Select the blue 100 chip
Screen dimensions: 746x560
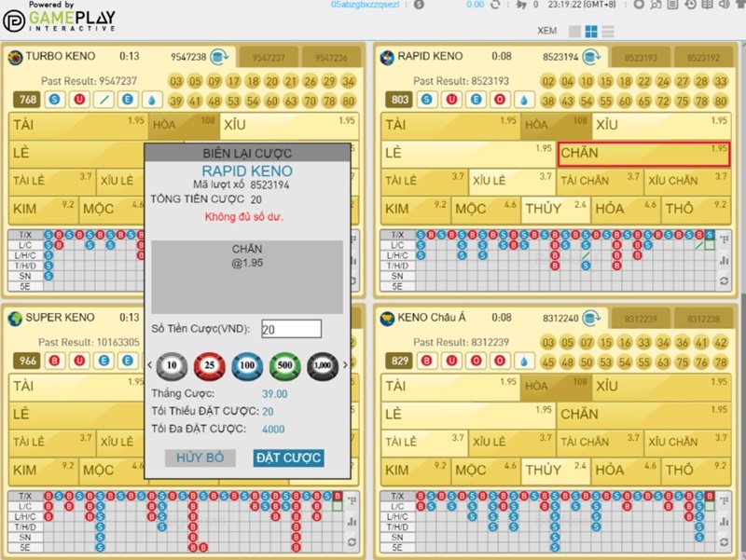247,366
